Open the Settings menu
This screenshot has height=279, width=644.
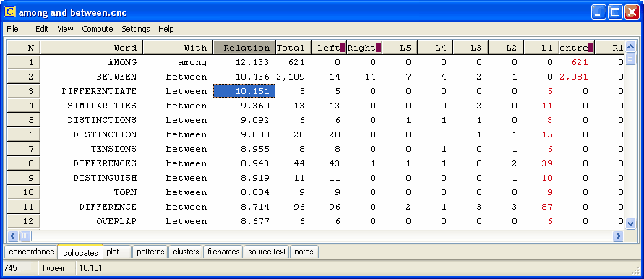point(136,29)
